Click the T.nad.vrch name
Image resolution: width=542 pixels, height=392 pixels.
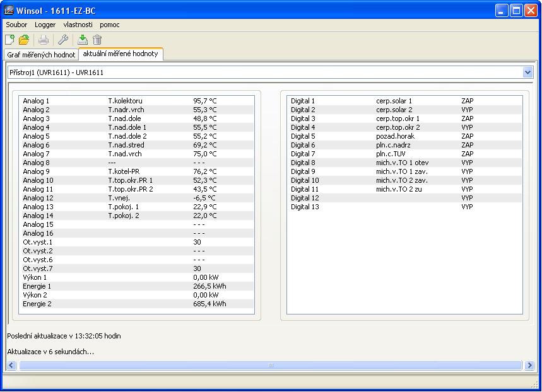tap(125, 154)
